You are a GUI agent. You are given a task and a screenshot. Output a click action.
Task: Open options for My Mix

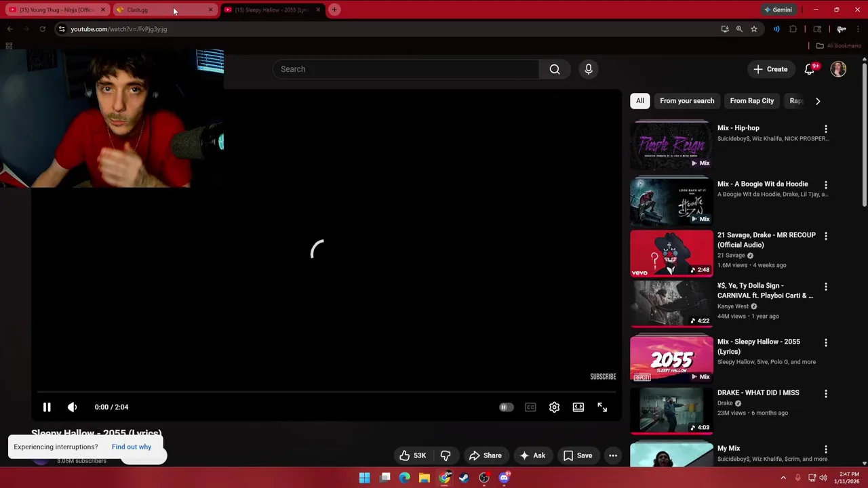826,449
